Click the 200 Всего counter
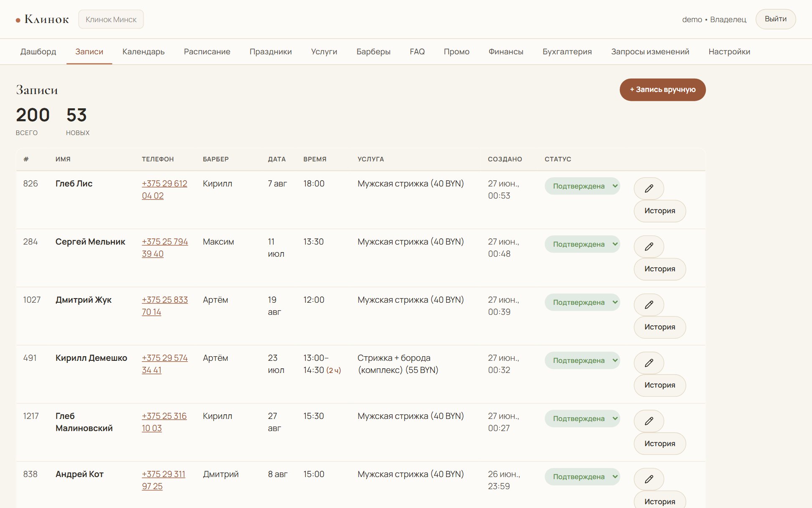Viewport: 812px width, 508px height. (33, 121)
